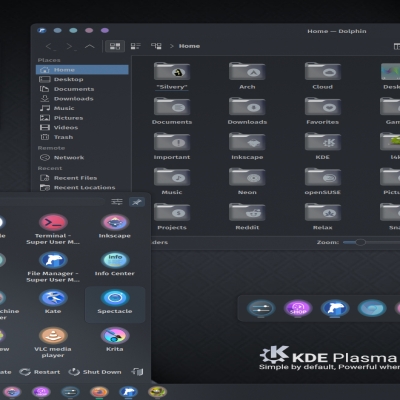Toggle the launcher pin button
This screenshot has height=400, width=400.
click(137, 202)
